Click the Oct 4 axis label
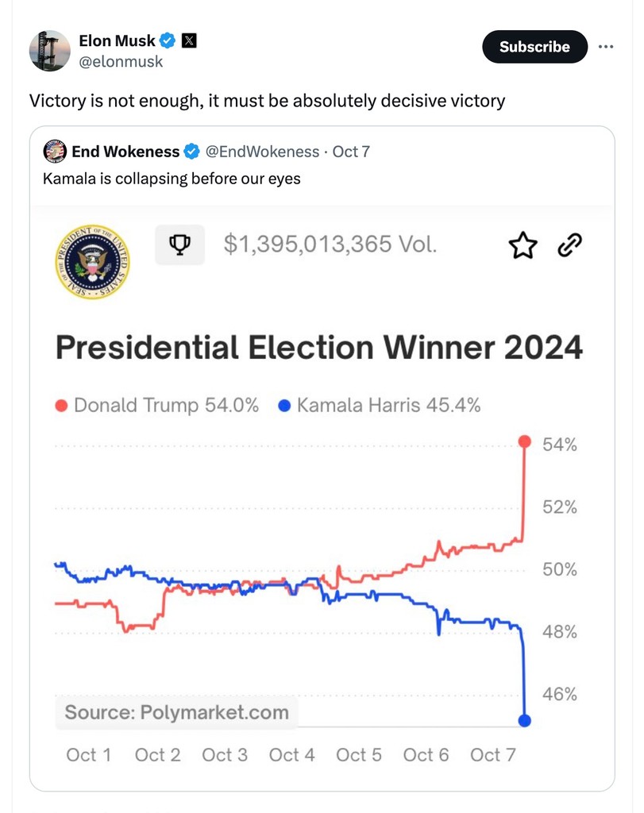The width and height of the screenshot is (644, 813). [x=292, y=755]
